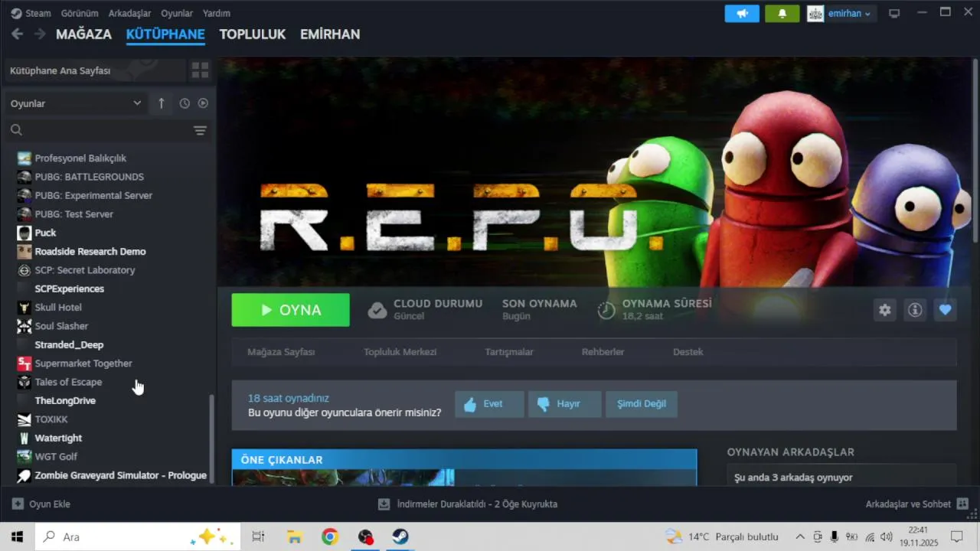
Task: Switch to the MAĞAZA tab
Action: click(x=83, y=34)
